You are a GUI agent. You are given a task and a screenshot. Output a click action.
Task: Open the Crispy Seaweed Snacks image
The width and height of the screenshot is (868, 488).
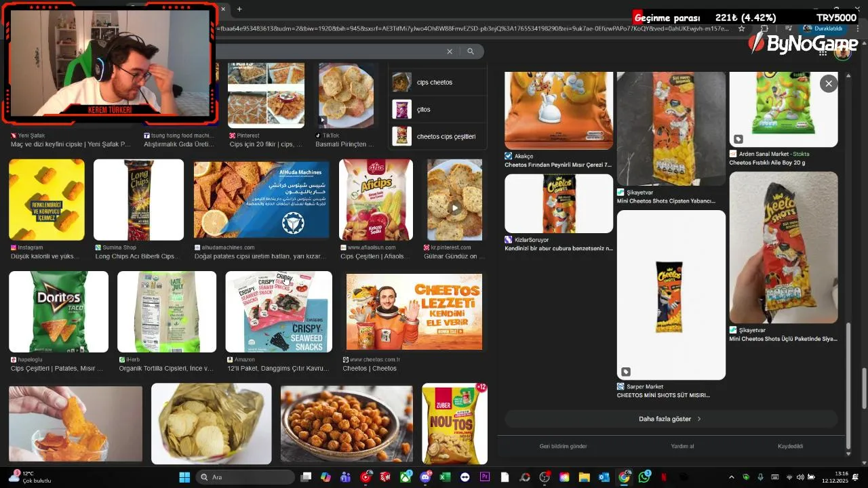(x=279, y=312)
